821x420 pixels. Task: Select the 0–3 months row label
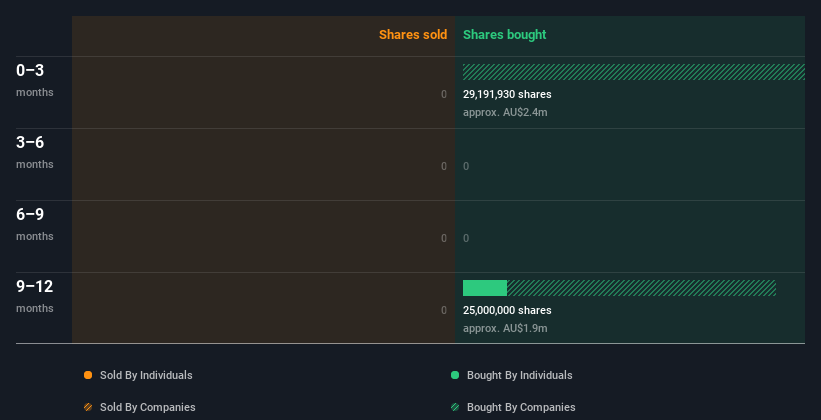pos(35,80)
